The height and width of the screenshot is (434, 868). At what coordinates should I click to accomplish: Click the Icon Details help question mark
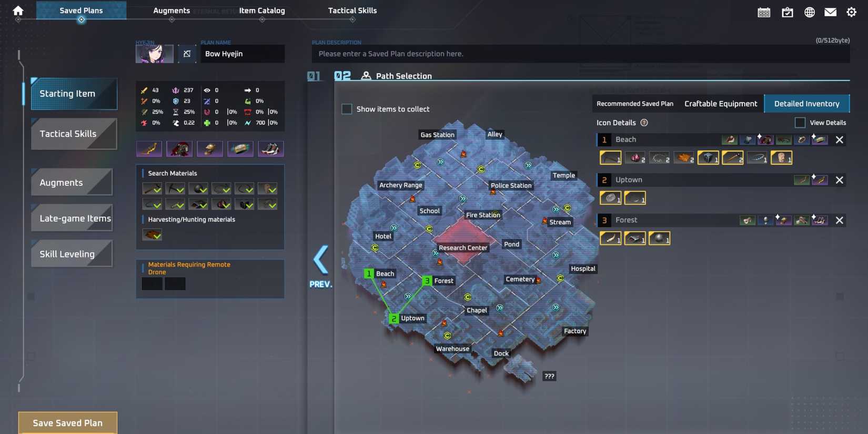click(644, 123)
